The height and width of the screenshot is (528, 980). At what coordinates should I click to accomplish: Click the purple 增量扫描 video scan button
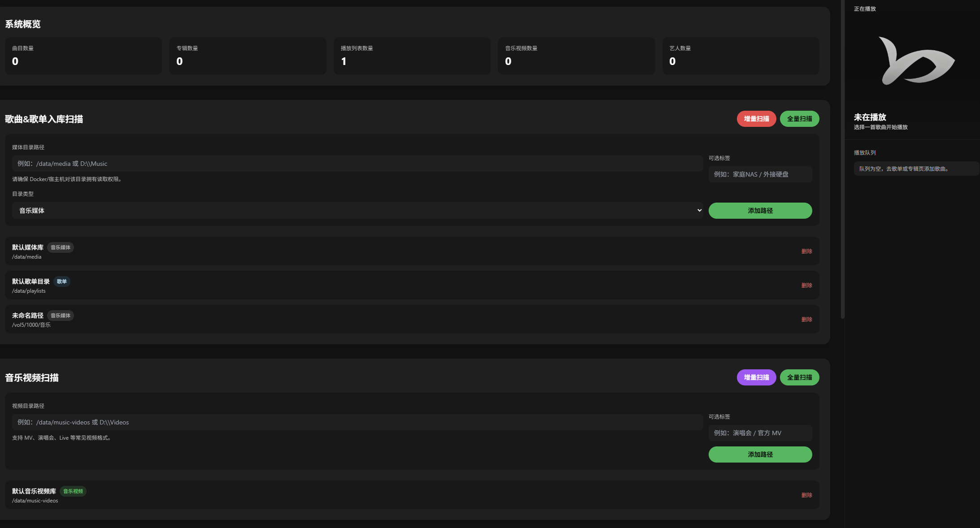[x=756, y=377]
